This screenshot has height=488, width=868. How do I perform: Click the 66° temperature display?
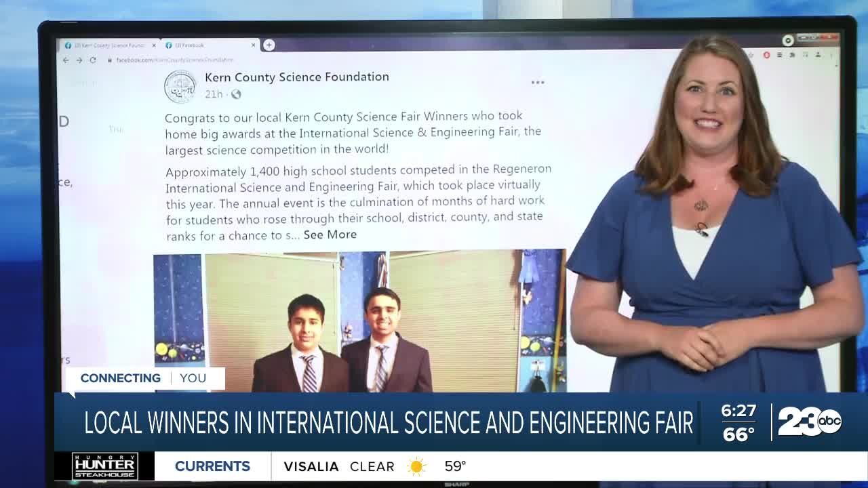point(738,434)
